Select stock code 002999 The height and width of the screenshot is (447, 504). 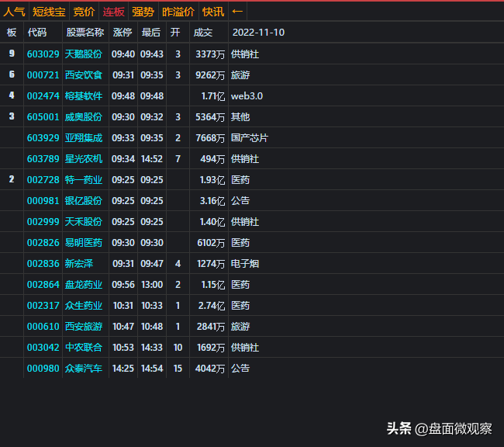click(x=43, y=222)
